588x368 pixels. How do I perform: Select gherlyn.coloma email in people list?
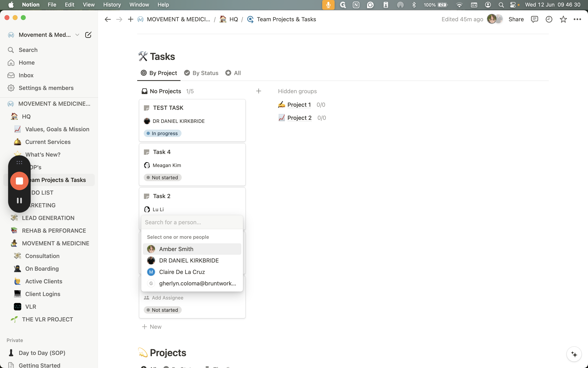pyautogui.click(x=192, y=283)
